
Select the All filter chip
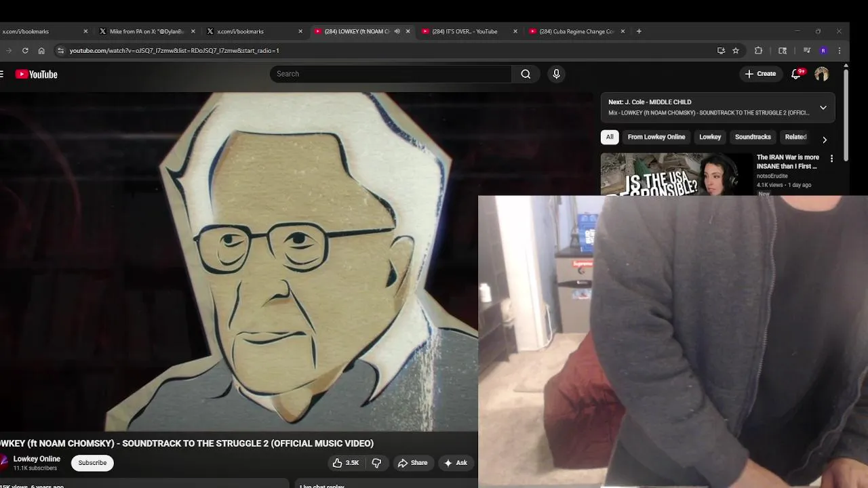610,137
